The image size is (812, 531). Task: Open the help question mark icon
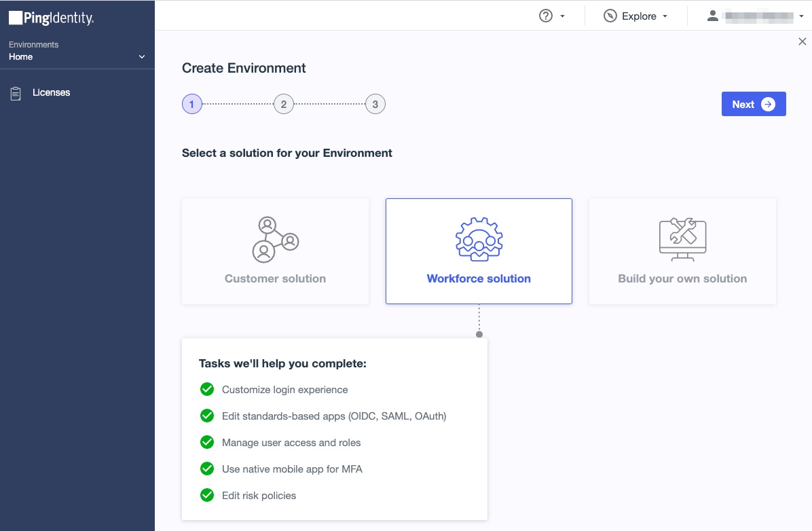546,16
